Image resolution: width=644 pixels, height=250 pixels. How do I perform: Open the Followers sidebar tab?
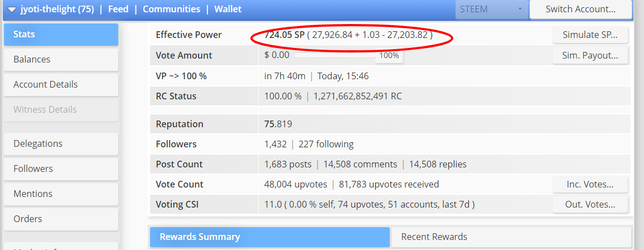pos(61,169)
